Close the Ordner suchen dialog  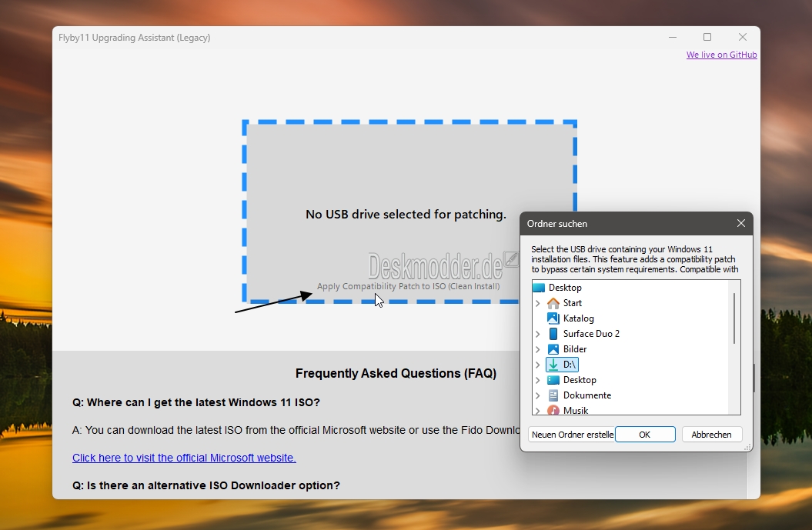[x=741, y=223]
